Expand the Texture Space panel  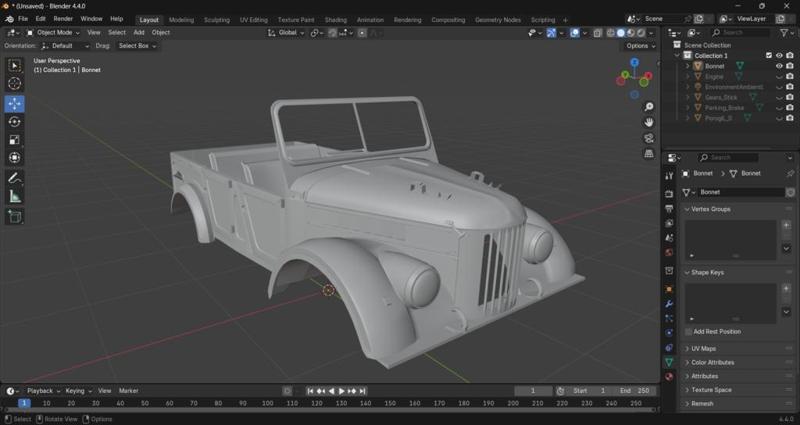(711, 390)
